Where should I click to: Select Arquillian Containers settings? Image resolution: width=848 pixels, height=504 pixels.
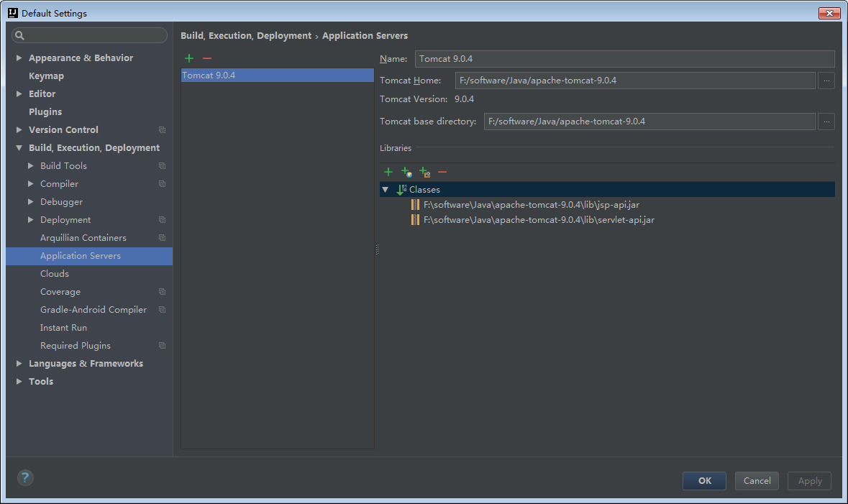pyautogui.click(x=83, y=238)
